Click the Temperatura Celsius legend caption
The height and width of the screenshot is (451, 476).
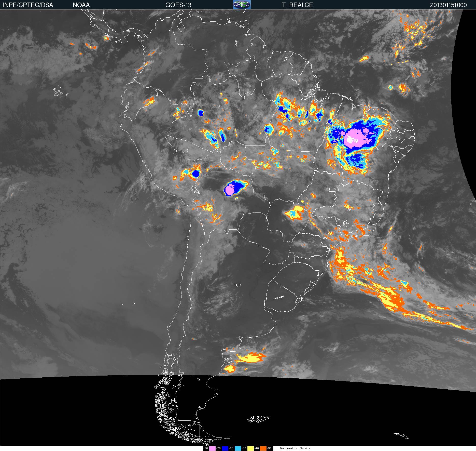(295, 448)
